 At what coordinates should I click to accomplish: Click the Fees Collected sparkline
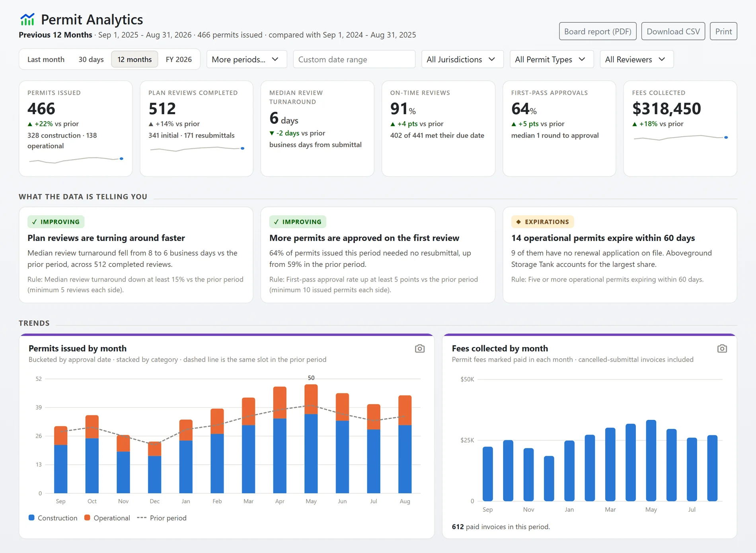[680, 138]
